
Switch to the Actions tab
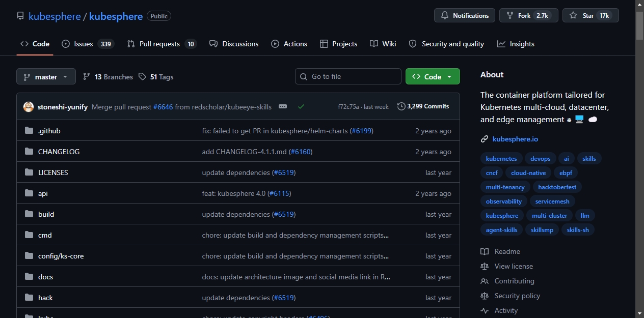289,44
